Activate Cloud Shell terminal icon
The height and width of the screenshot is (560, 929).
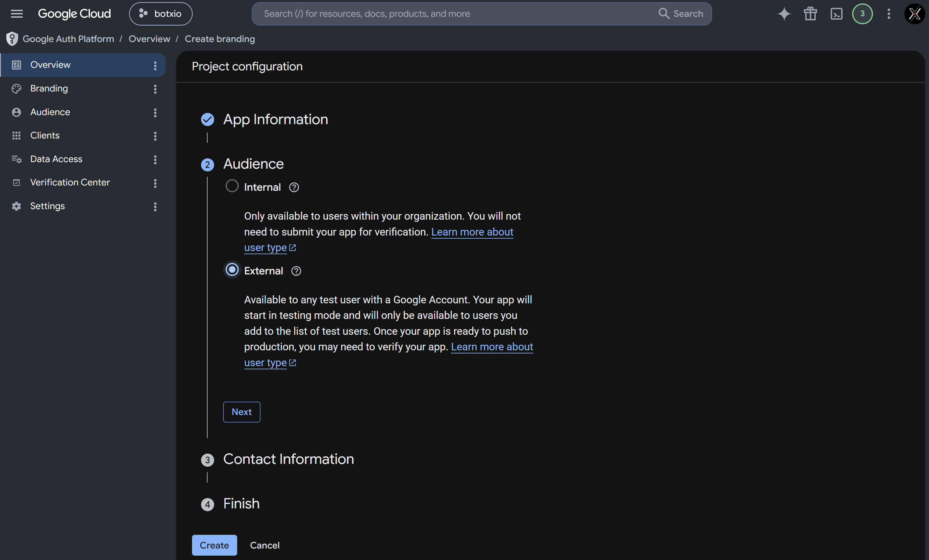pyautogui.click(x=836, y=14)
